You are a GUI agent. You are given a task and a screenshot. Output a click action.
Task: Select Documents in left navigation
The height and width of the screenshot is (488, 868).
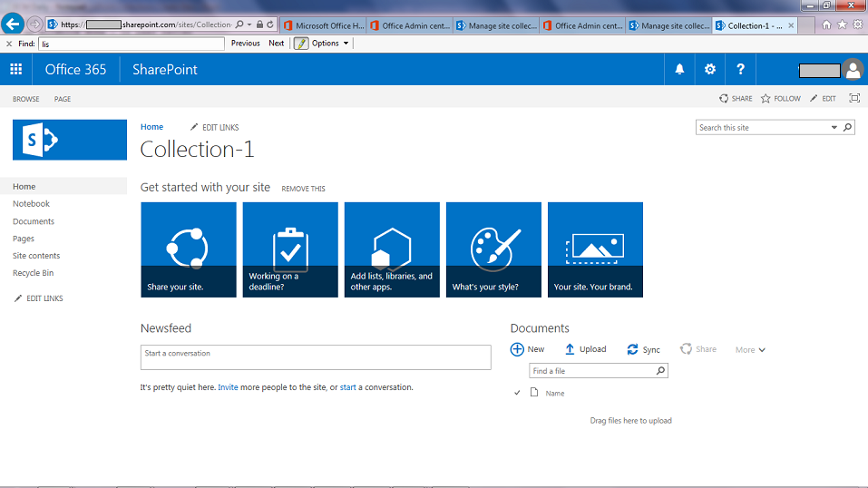pos(34,221)
